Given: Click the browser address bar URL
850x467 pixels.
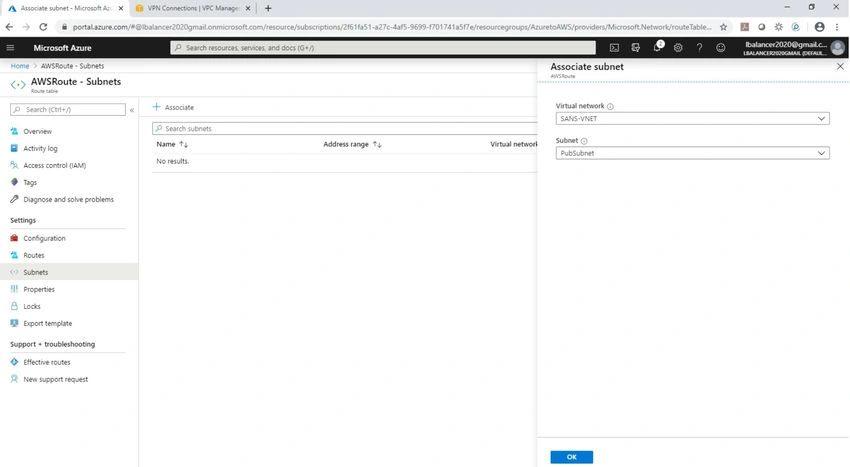Looking at the screenshot, I should click(391, 27).
